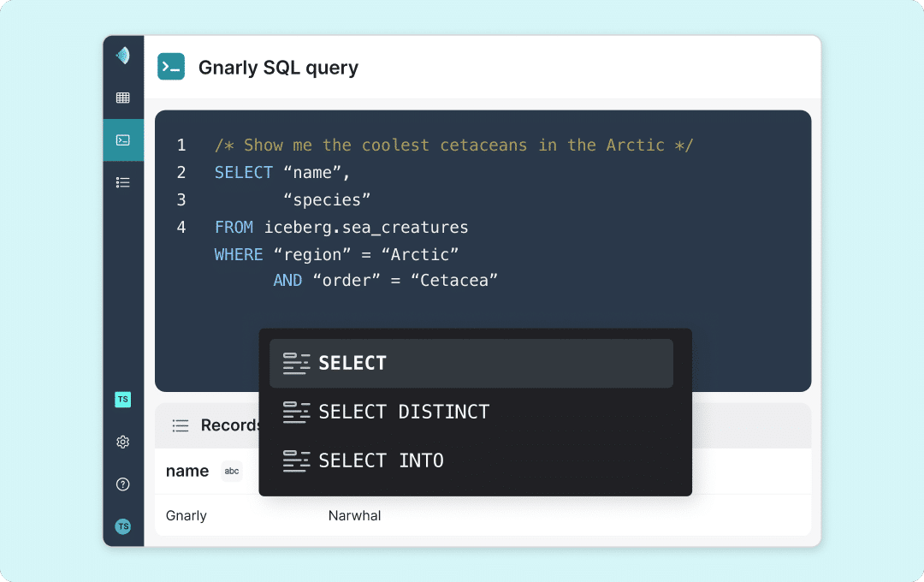
Task: Click the “name” column text on line 2
Action: tap(312, 172)
